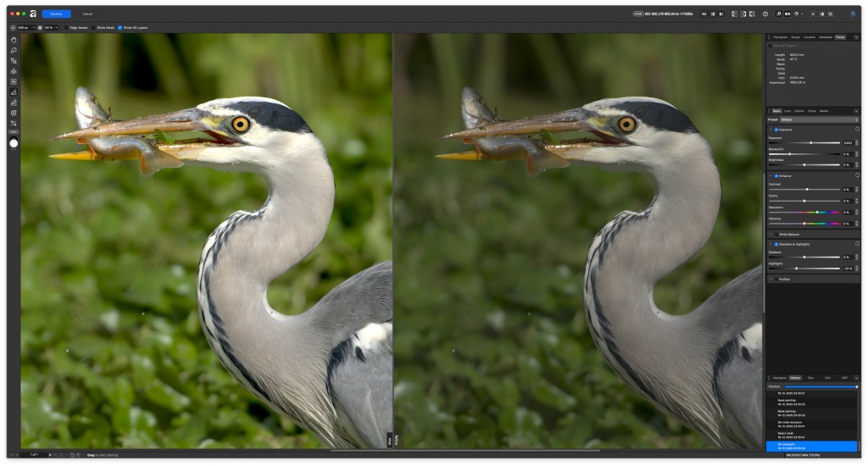Screen dimensions: 868x466
Task: Click the white colour swatch in left toolbar
Action: [14, 143]
